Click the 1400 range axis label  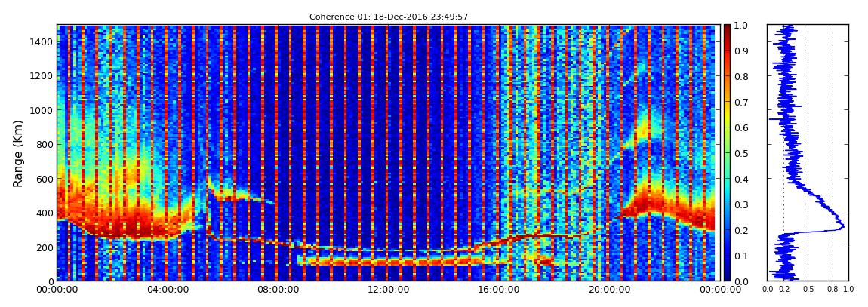[42, 41]
